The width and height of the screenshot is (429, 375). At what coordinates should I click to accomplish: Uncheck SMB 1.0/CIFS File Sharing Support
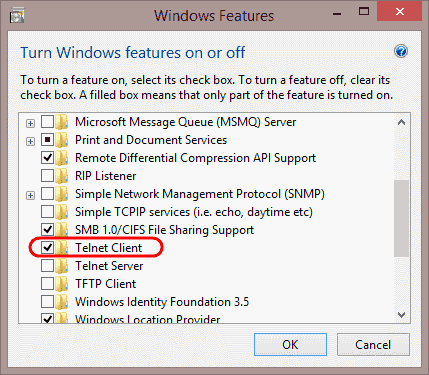pyautogui.click(x=47, y=229)
